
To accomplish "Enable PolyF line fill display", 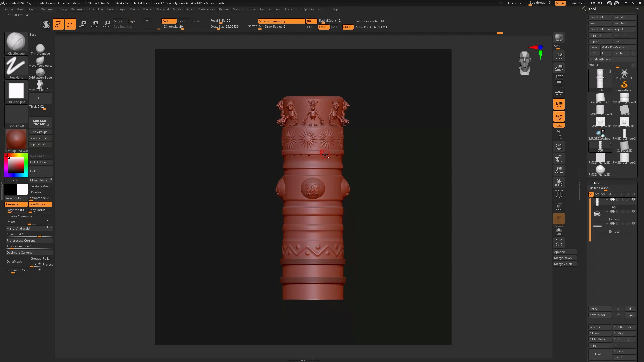I will click(559, 194).
